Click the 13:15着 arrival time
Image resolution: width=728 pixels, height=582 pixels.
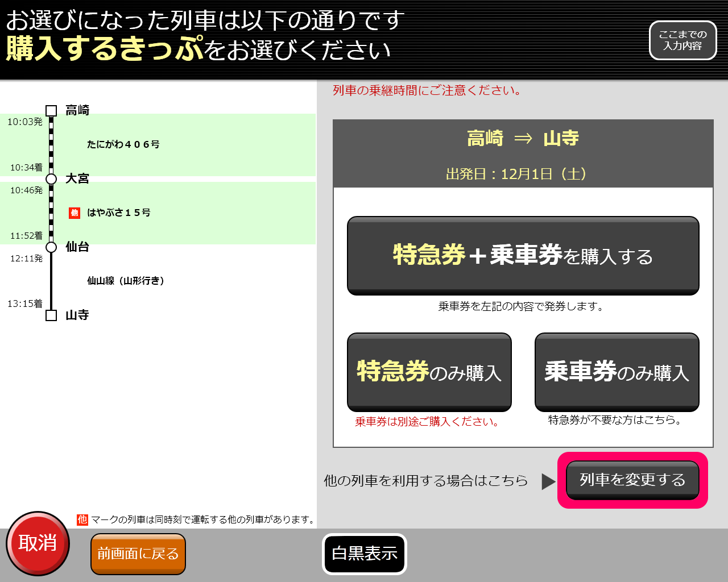[25, 304]
